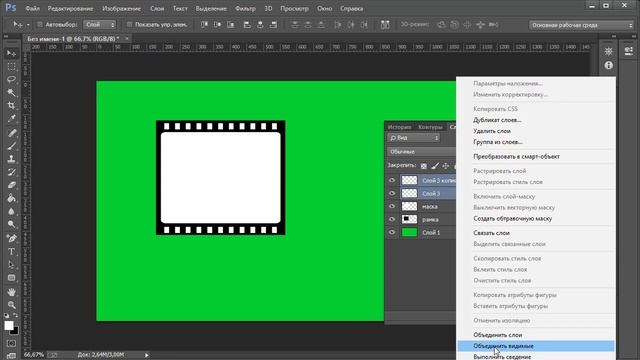Enable the Автовыбор checkbox
The width and height of the screenshot is (640, 360).
click(40, 25)
